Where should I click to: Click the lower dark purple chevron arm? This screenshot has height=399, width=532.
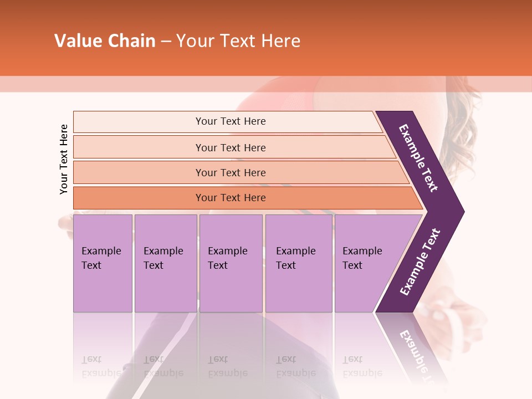click(420, 262)
